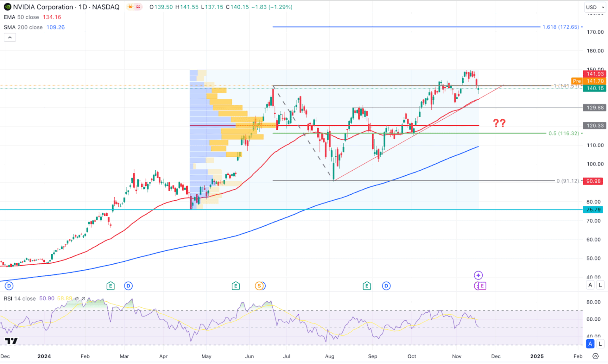The height and width of the screenshot is (364, 608).
Task: Click the orange Pre pre-market label
Action: click(577, 81)
